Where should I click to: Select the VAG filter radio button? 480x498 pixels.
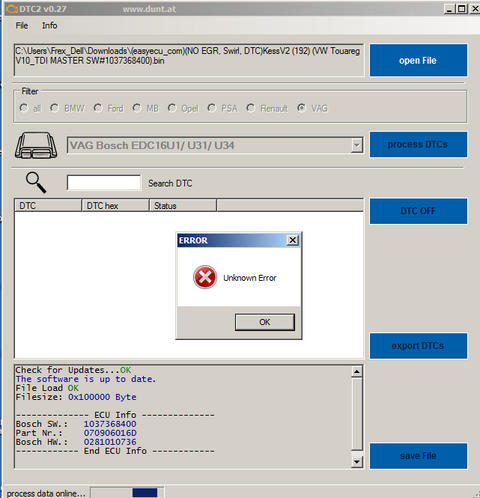[302, 108]
